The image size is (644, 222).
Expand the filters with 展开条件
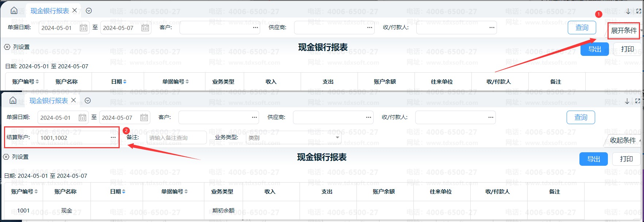tap(624, 31)
